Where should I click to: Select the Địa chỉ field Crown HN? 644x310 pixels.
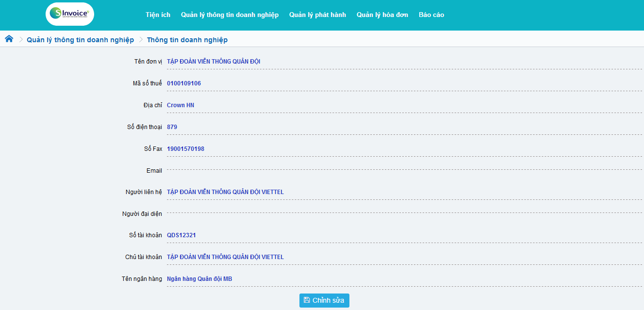[181, 105]
